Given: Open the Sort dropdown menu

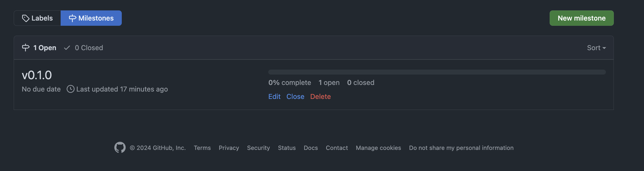Looking at the screenshot, I should pos(596,48).
